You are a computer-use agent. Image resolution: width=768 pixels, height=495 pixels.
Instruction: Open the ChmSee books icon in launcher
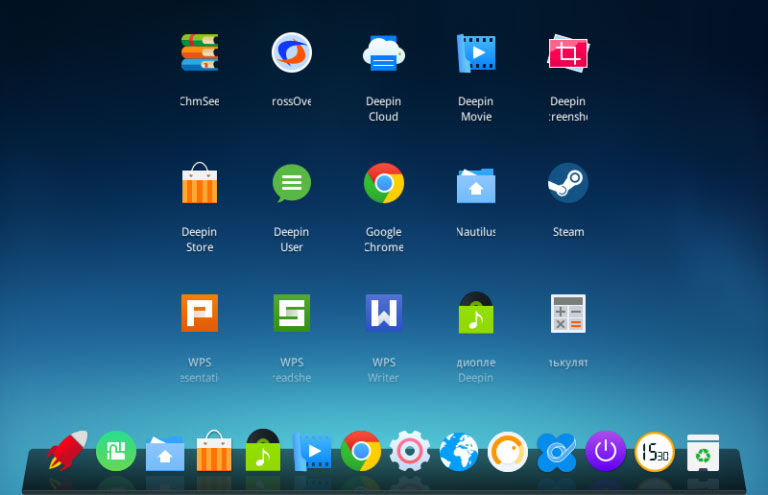pyautogui.click(x=199, y=52)
